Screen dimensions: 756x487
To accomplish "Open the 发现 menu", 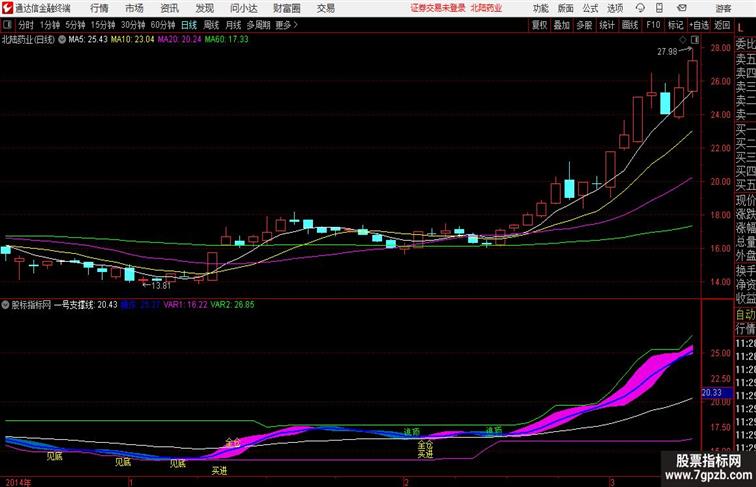I will point(204,8).
